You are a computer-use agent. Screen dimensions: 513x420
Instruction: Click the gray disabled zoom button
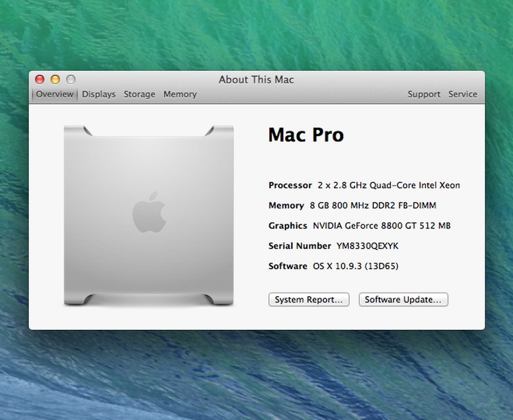pos(71,79)
